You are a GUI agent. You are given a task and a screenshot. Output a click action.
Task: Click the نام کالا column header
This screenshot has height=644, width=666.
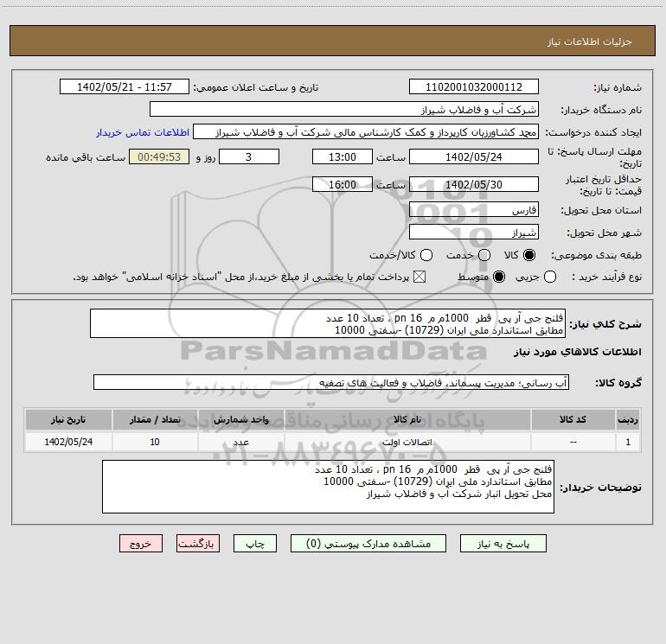click(x=407, y=419)
